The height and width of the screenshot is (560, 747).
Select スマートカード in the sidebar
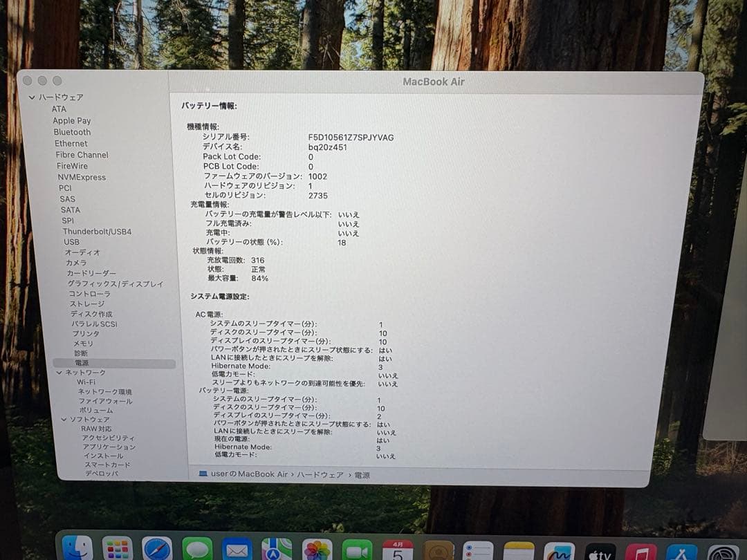point(107,465)
